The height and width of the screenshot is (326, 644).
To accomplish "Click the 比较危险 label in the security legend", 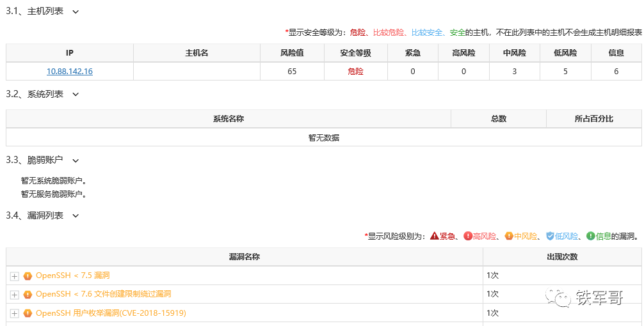I will click(389, 33).
